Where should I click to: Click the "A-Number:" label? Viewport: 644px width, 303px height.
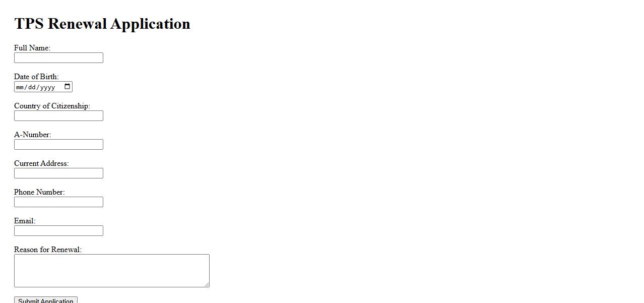(x=33, y=135)
